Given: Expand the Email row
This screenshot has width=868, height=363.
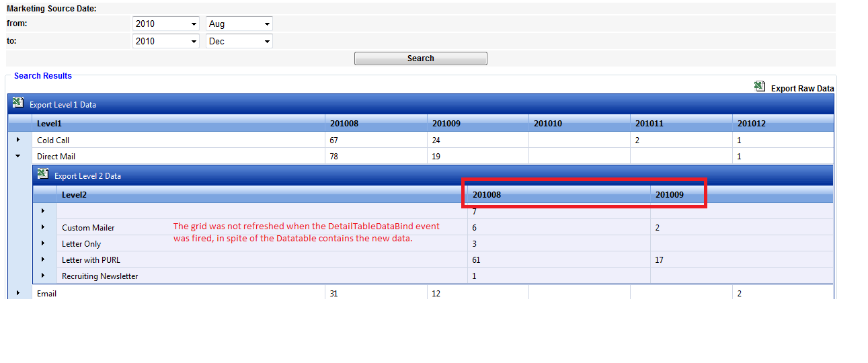Looking at the screenshot, I should (x=19, y=293).
